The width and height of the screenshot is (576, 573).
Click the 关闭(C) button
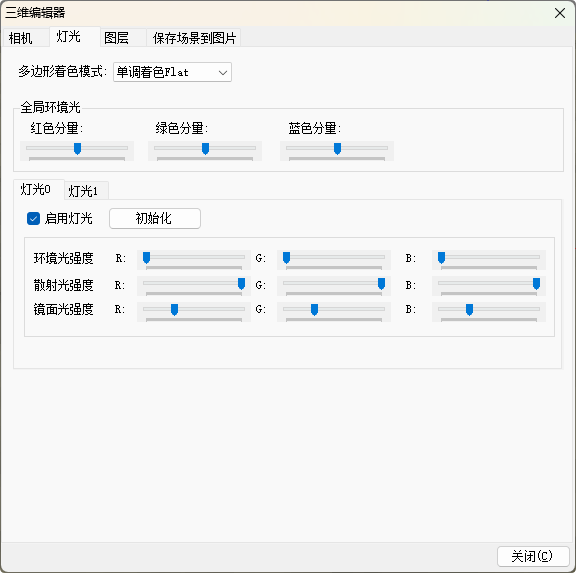tap(533, 556)
